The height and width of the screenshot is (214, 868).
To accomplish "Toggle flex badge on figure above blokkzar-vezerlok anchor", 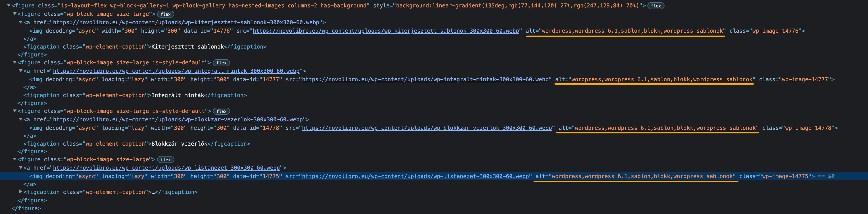I will [221, 111].
